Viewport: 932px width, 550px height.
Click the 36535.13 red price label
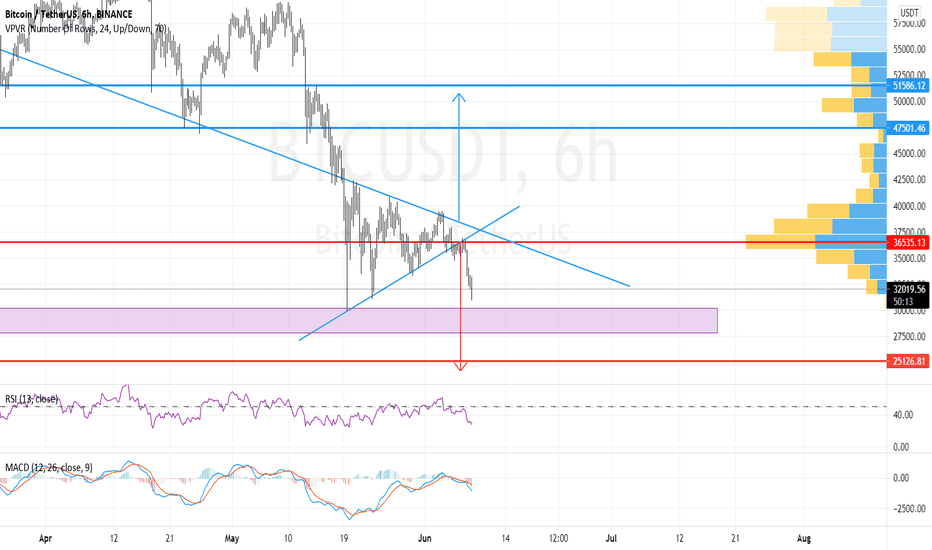coord(909,243)
